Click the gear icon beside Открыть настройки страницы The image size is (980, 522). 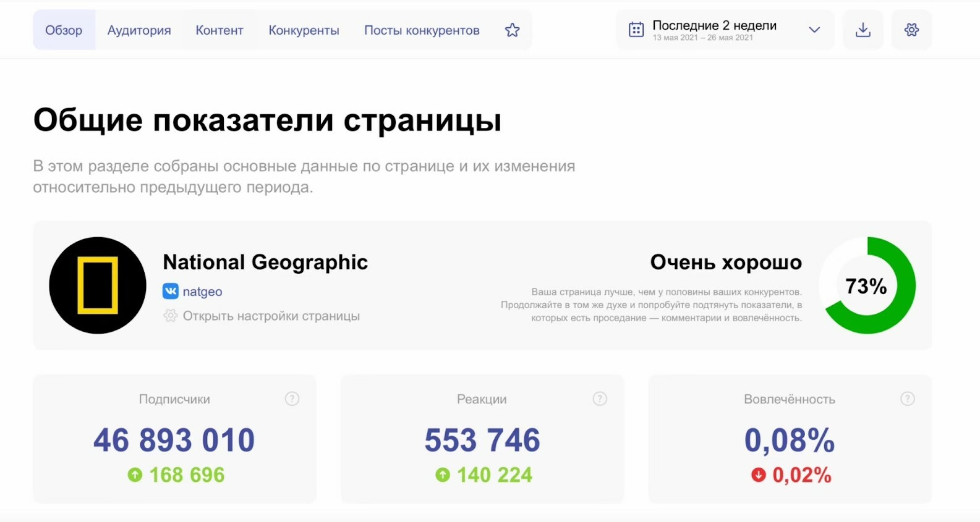coord(170,316)
